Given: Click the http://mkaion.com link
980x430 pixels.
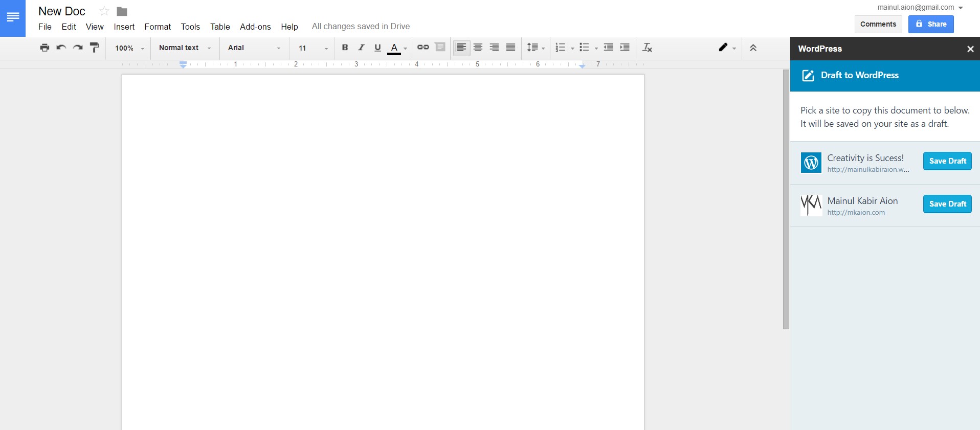Looking at the screenshot, I should (856, 213).
